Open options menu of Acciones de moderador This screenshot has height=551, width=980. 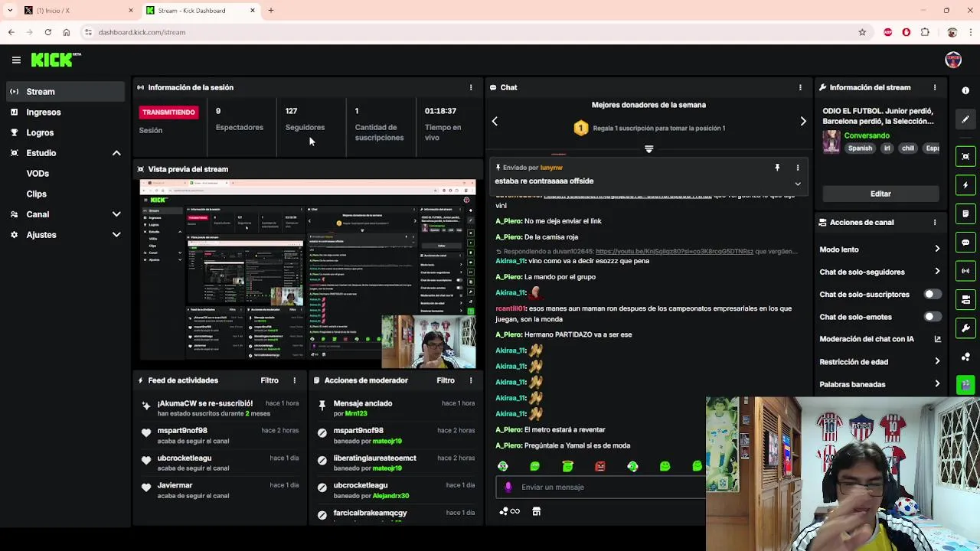click(471, 380)
